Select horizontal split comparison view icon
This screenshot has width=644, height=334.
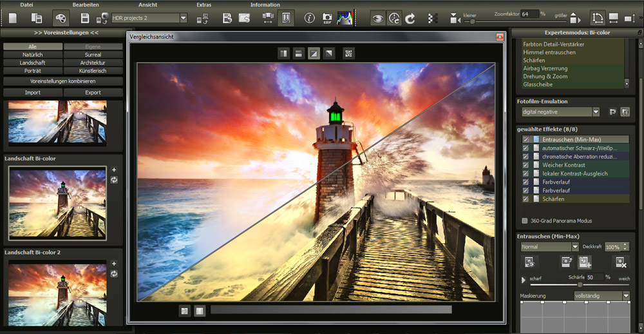coord(299,54)
